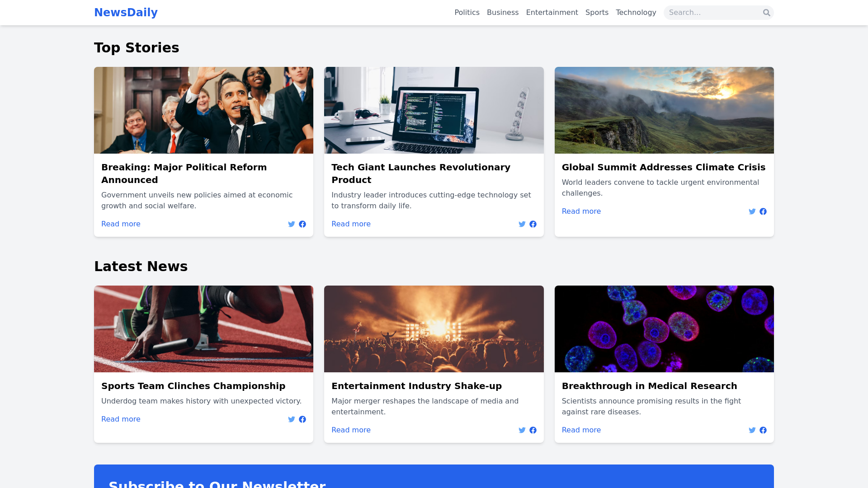Read more on Medical Research breakthrough
This screenshot has height=488, width=868.
pos(581,430)
